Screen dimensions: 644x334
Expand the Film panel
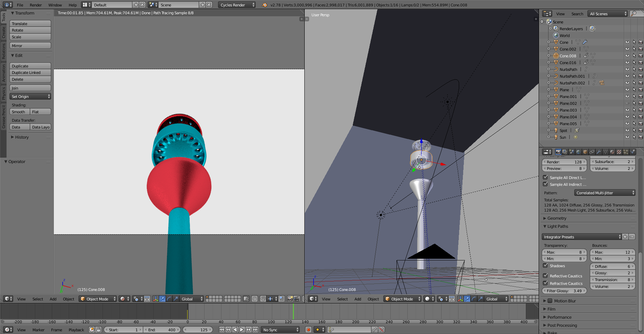coord(551,309)
